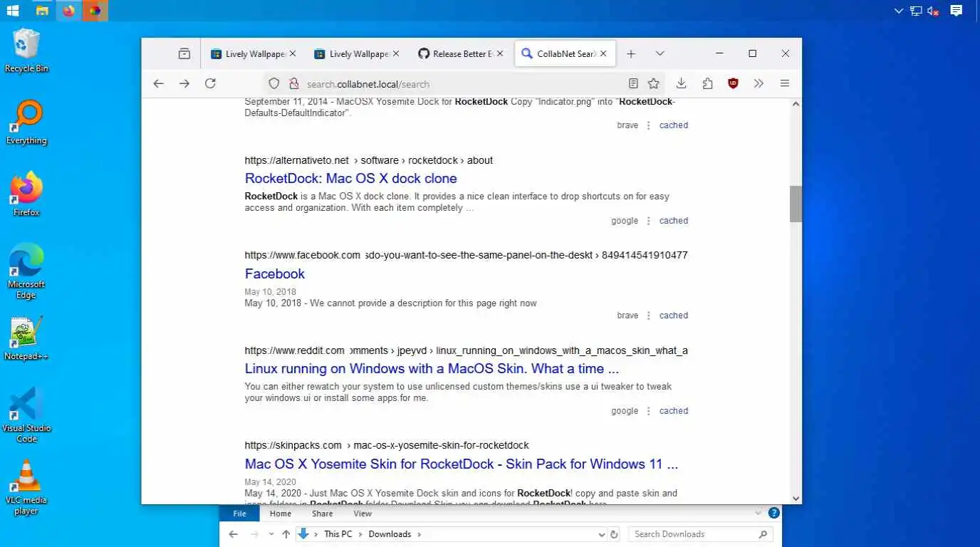The width and height of the screenshot is (980, 547).
Task: Open tracking protection shield in address bar
Action: 274,83
